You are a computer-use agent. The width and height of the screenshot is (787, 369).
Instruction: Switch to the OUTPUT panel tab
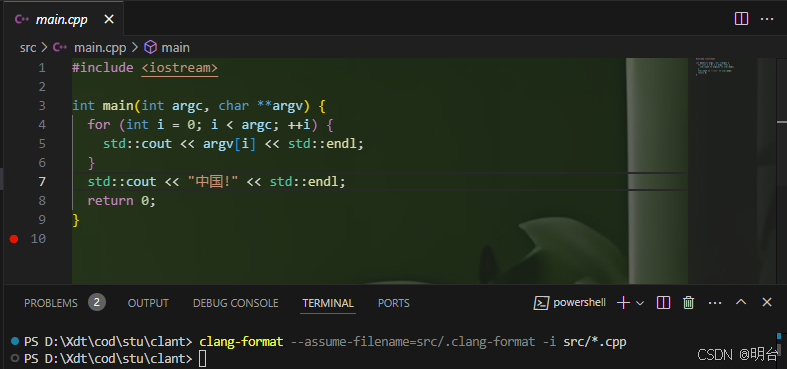pyautogui.click(x=148, y=303)
